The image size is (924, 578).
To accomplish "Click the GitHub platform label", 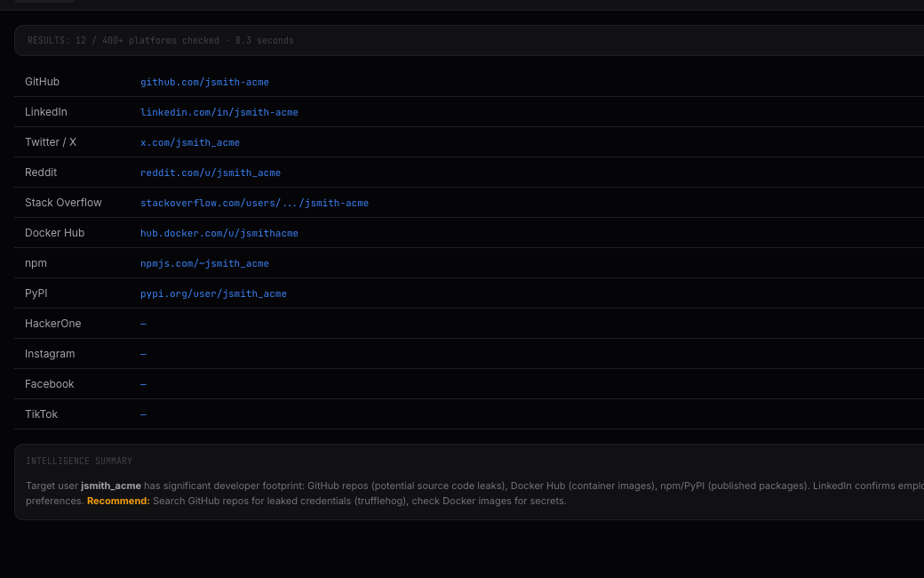I will (x=42, y=82).
